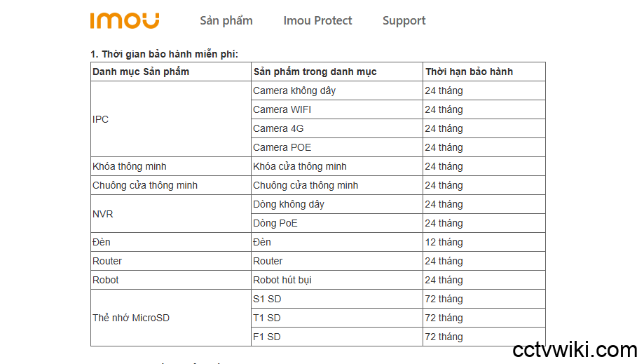Click the Camera POE row
This screenshot has height=364, width=644.
[x=282, y=147]
